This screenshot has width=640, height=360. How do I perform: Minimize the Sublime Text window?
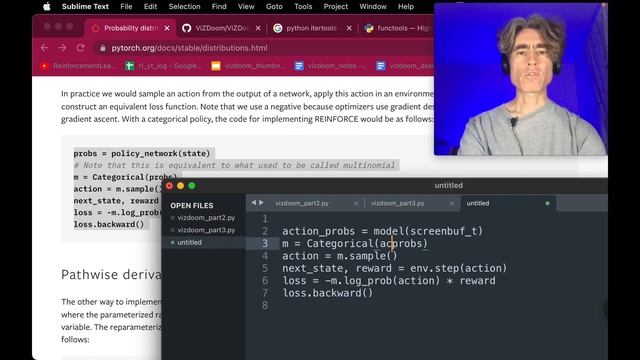pyautogui.click(x=180, y=186)
